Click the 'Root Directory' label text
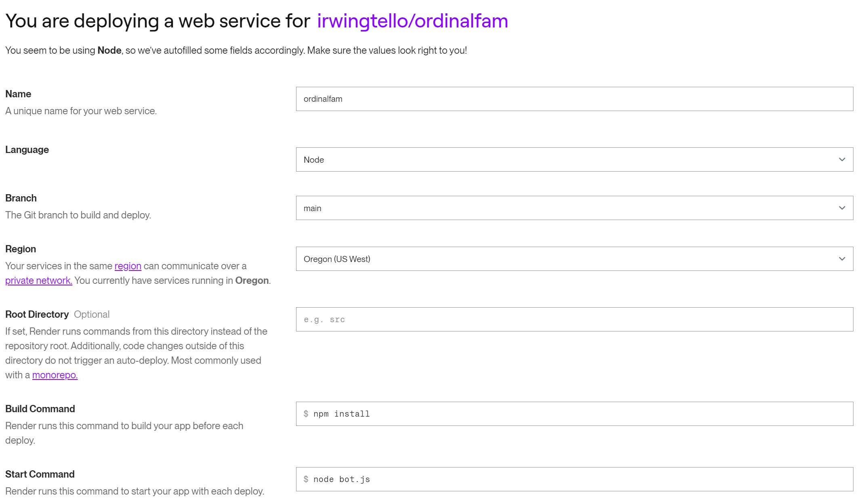Image resolution: width=868 pixels, height=501 pixels. [37, 314]
